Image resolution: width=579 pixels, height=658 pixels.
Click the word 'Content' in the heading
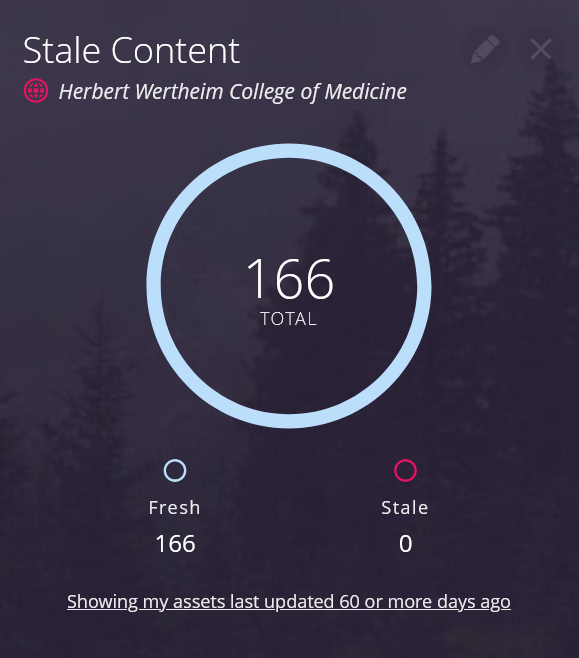pyautogui.click(x=175, y=50)
